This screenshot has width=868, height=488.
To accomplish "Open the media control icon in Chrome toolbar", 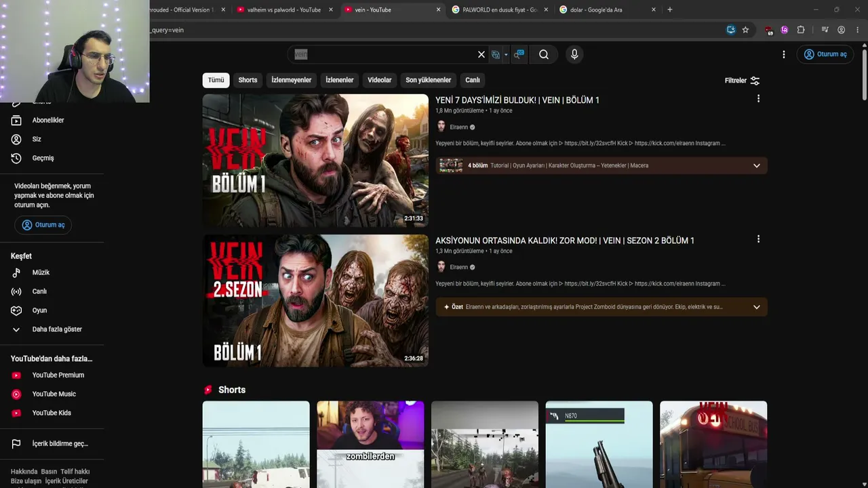I will 825,30.
